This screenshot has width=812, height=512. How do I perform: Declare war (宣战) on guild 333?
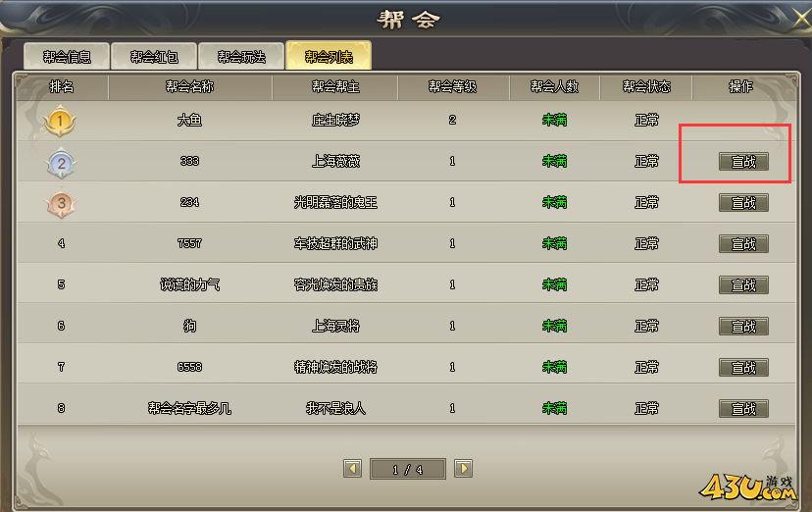[x=743, y=162]
